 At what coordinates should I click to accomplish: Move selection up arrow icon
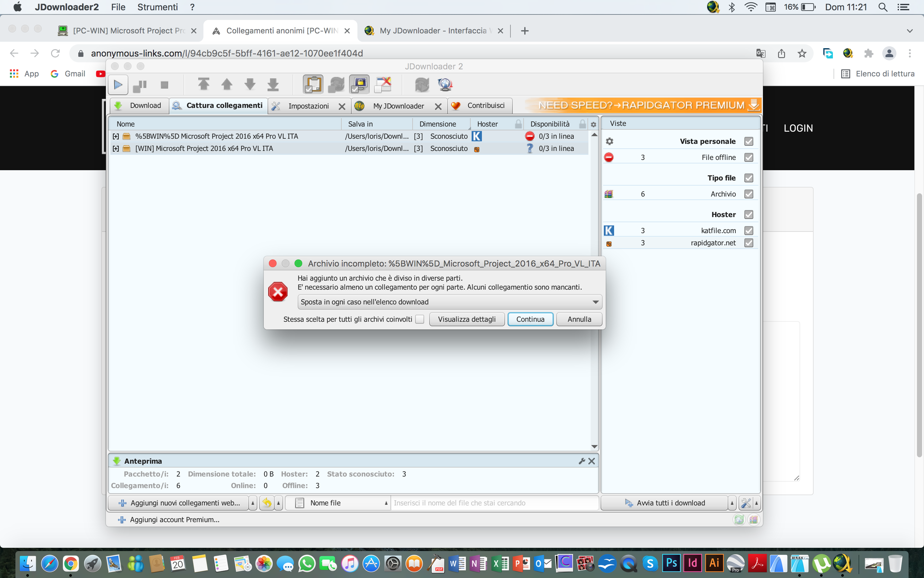pos(227,84)
